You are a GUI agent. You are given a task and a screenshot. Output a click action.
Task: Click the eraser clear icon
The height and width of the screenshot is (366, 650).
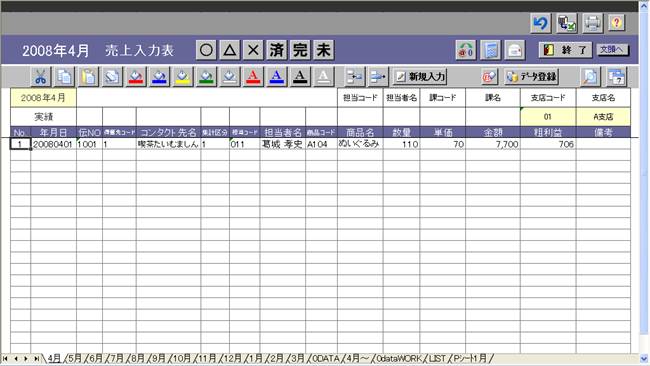(112, 77)
